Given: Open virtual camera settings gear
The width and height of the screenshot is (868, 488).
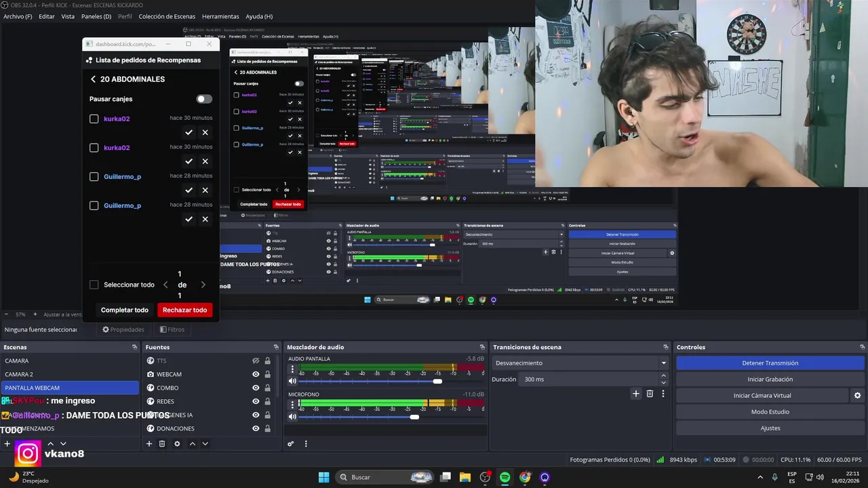Looking at the screenshot, I should point(857,395).
